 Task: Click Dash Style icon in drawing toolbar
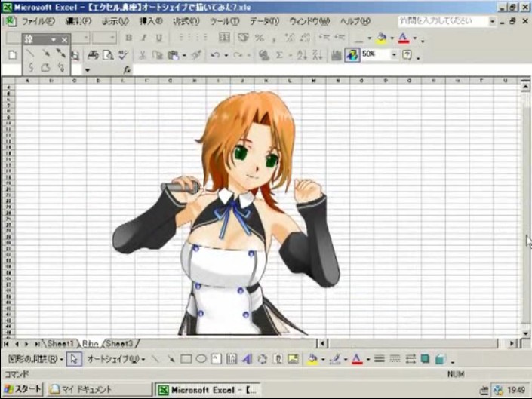(x=395, y=359)
